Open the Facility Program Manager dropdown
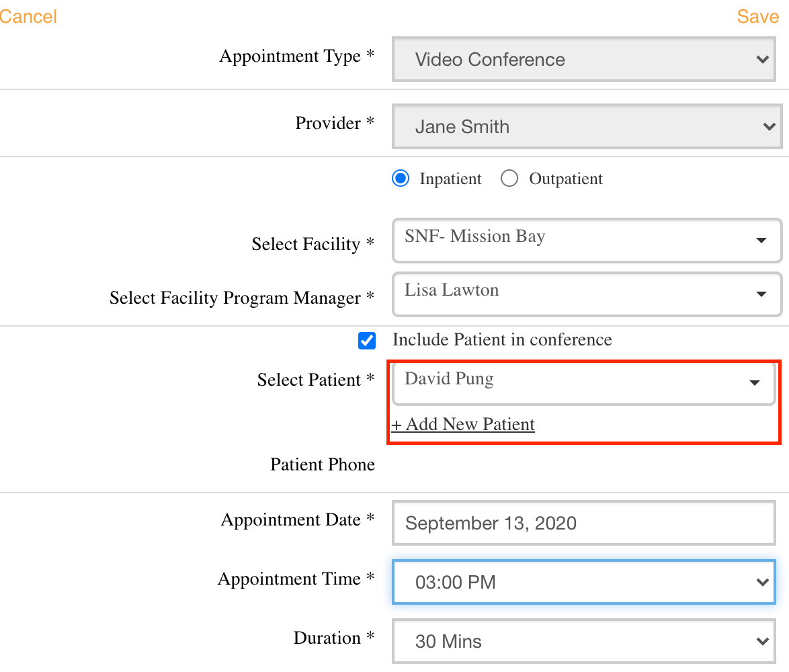The width and height of the screenshot is (789, 672). [x=586, y=293]
